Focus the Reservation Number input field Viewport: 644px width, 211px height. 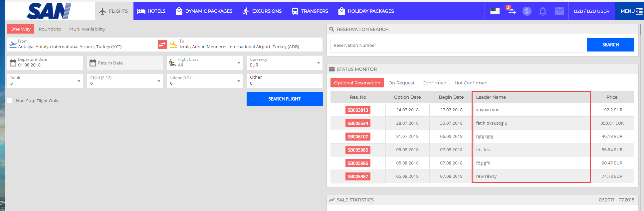point(456,45)
